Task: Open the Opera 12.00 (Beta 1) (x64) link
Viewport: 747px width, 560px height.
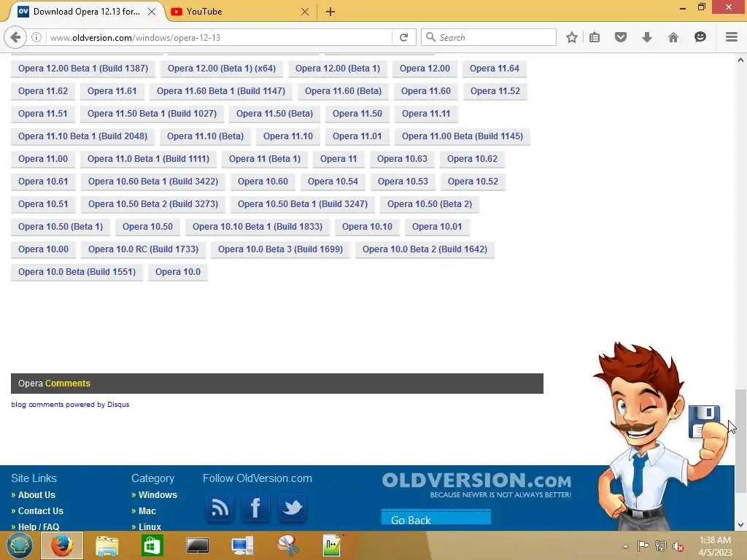Action: pyautogui.click(x=222, y=69)
